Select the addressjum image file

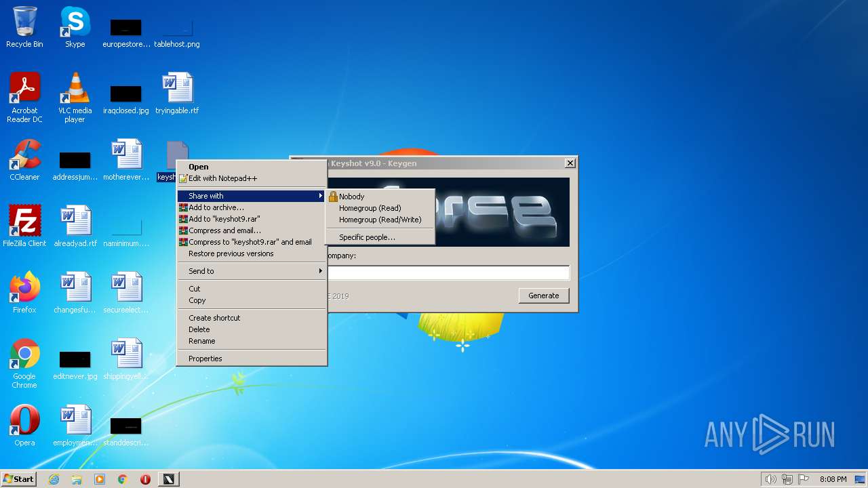75,165
